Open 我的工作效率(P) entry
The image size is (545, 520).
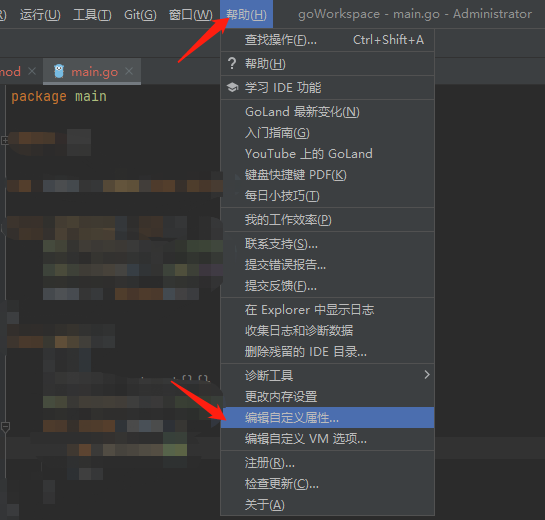tap(327, 220)
